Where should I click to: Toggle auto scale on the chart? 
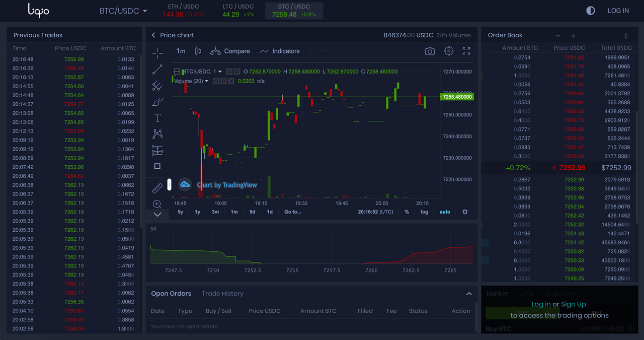pyautogui.click(x=445, y=212)
